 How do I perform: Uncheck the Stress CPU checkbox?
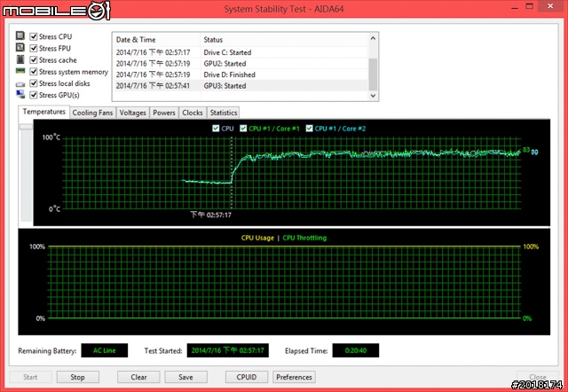click(34, 36)
